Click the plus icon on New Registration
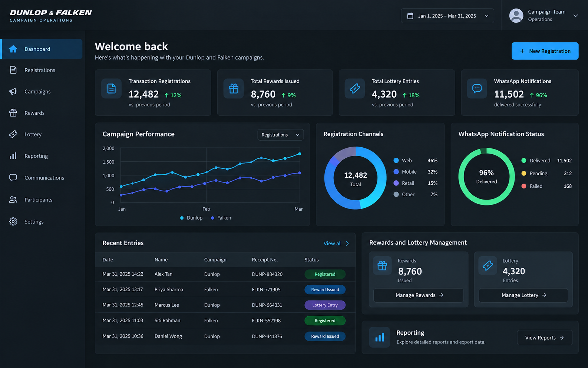 522,51
